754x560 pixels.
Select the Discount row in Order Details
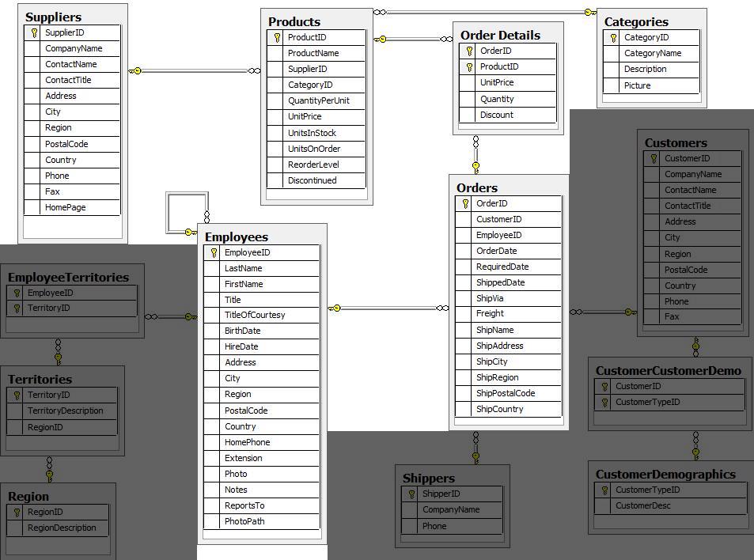coord(506,115)
